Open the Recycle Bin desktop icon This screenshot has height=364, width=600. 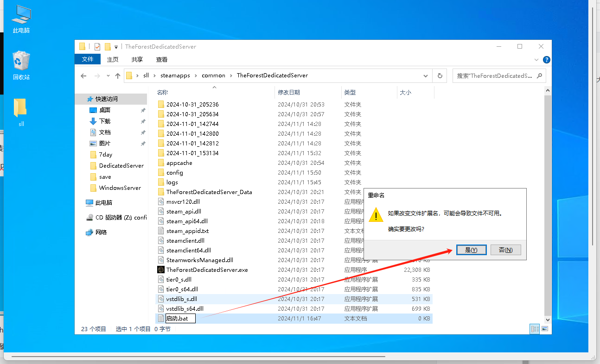tap(21, 66)
